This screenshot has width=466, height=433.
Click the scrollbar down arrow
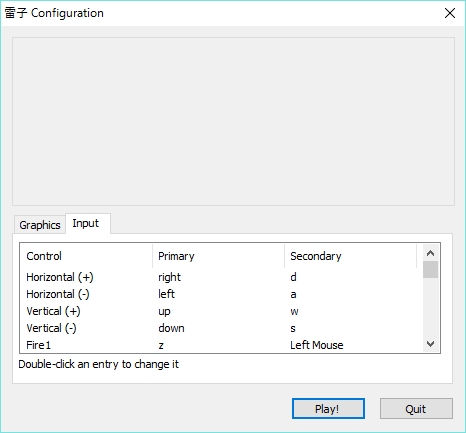430,344
